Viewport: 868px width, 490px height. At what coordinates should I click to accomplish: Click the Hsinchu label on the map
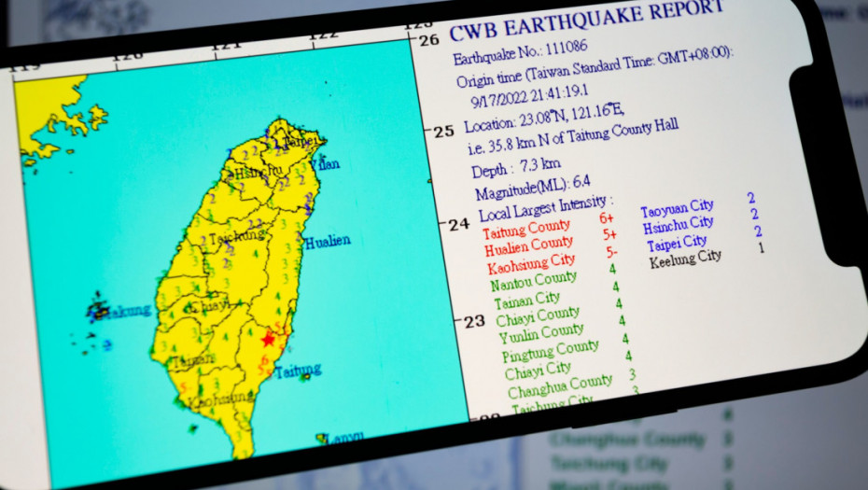coord(258,172)
